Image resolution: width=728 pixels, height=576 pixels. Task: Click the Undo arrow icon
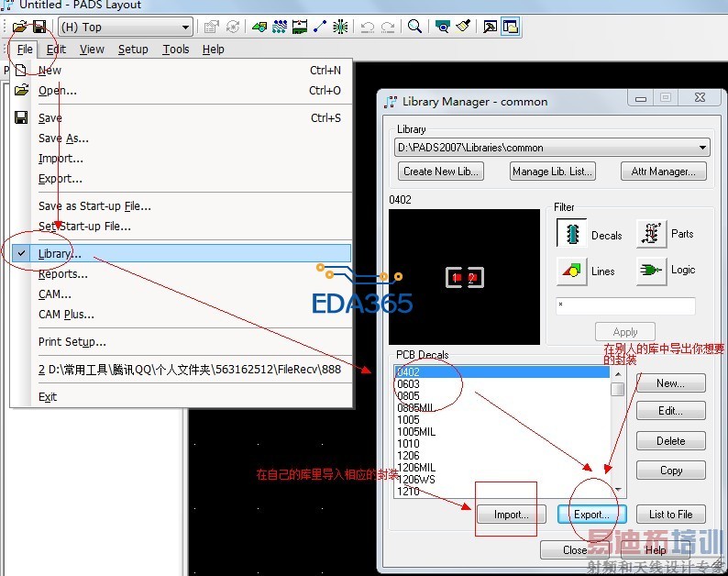pos(368,27)
